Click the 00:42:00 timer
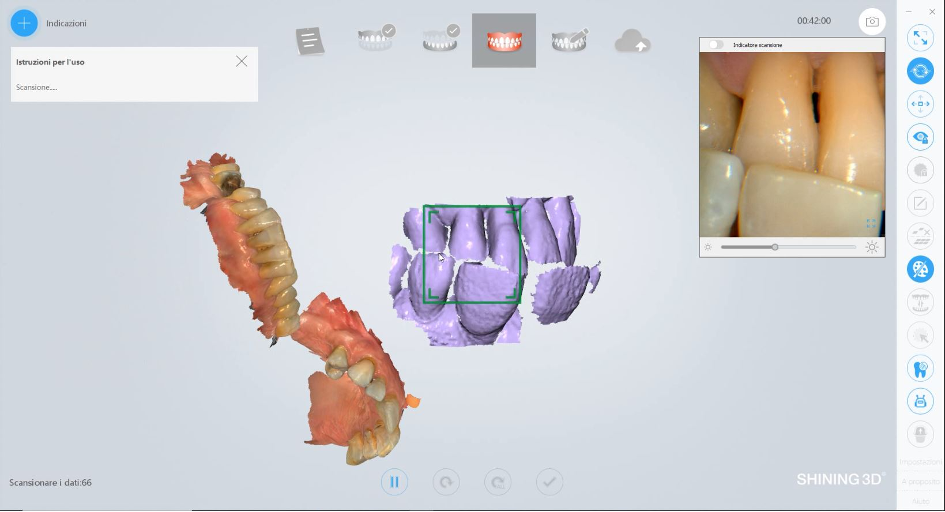 (x=814, y=20)
